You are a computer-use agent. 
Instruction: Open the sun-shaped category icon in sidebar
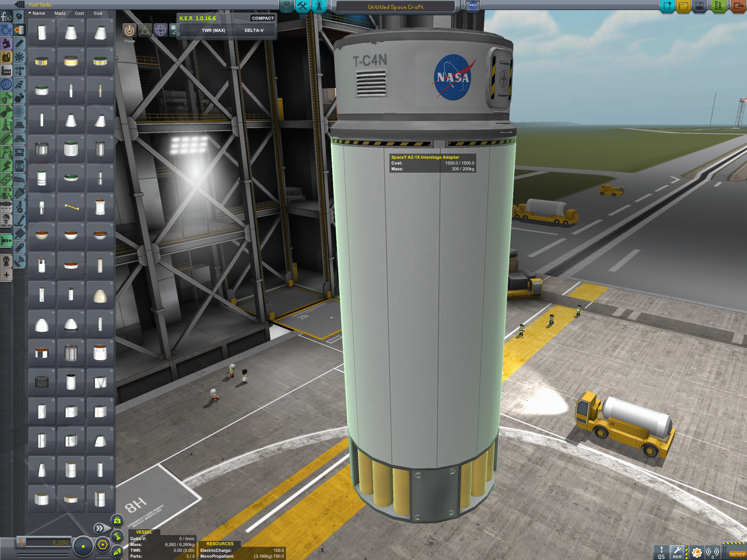click(x=19, y=57)
